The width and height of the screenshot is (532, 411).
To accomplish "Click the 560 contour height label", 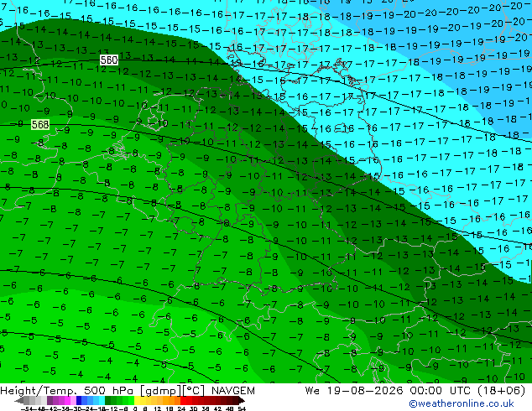I will (109, 60).
